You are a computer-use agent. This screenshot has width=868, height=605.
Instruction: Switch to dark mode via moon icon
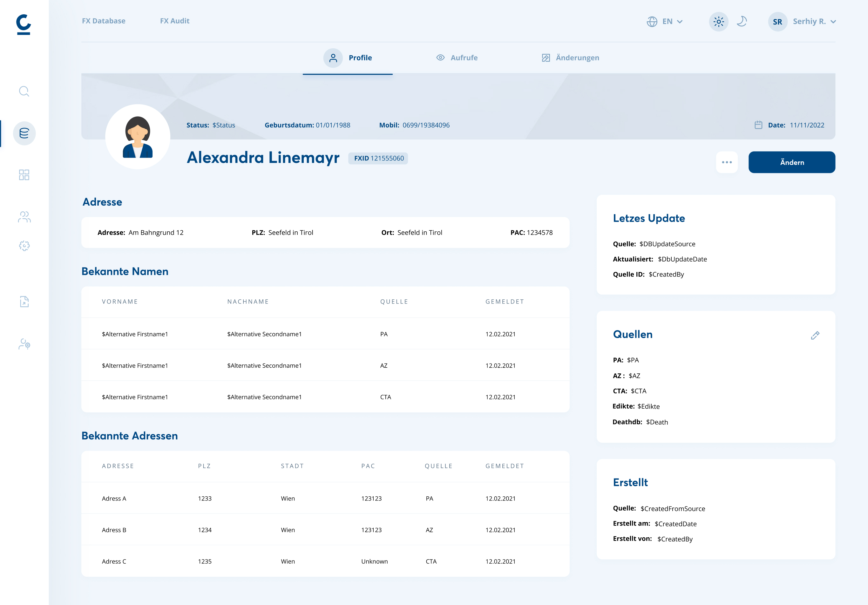[741, 22]
